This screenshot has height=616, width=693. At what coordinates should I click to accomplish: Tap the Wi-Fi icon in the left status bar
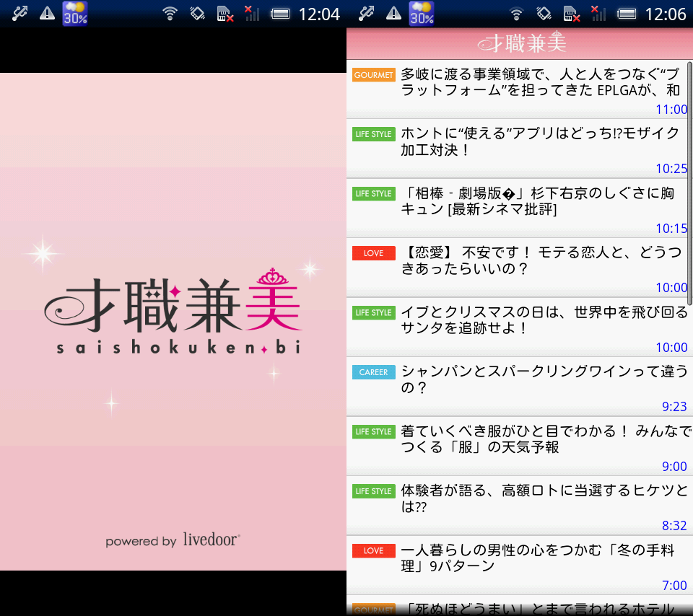[170, 14]
